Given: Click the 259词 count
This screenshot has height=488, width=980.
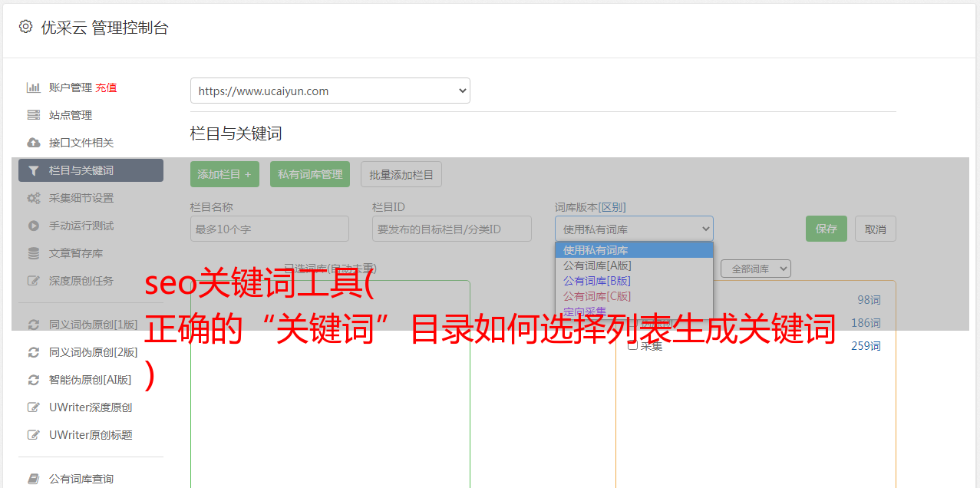Looking at the screenshot, I should [x=866, y=346].
